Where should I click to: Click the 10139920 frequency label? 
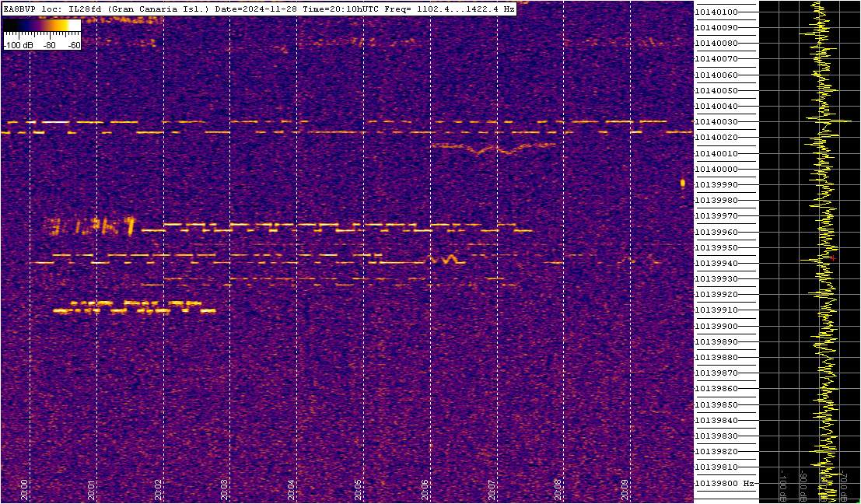coord(716,295)
